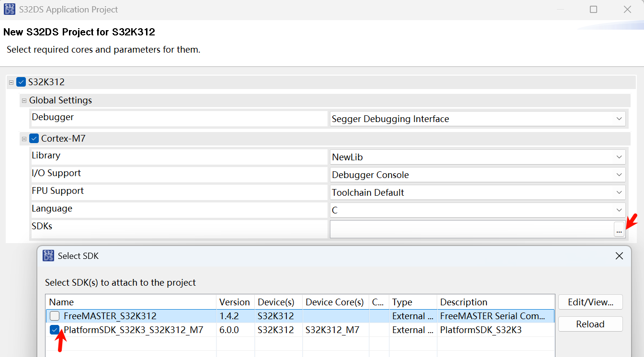Click the S32DS icon in Select SDK dialog
The height and width of the screenshot is (357, 644).
(x=48, y=256)
